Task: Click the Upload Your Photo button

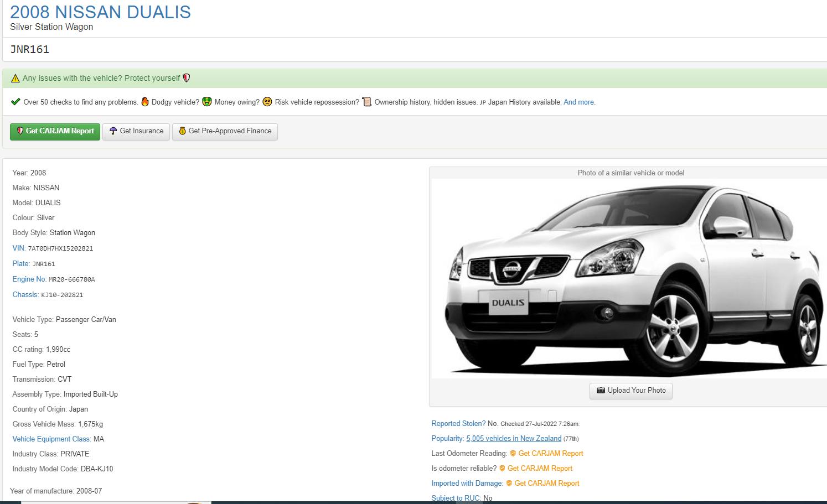Action: 631,391
